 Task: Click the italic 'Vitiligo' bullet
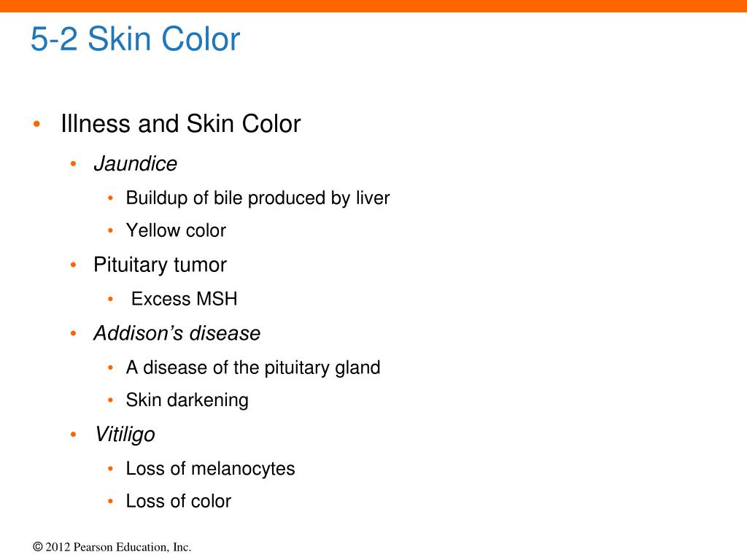tap(125, 435)
